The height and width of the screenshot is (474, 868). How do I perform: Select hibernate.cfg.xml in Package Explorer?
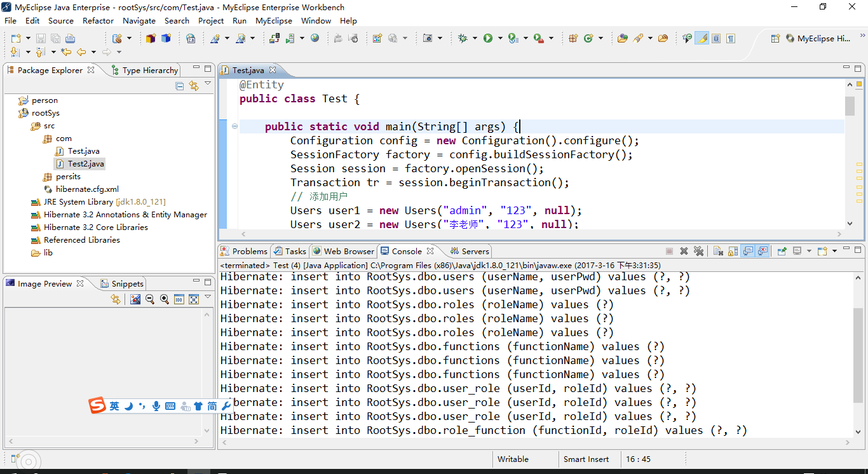click(x=81, y=189)
